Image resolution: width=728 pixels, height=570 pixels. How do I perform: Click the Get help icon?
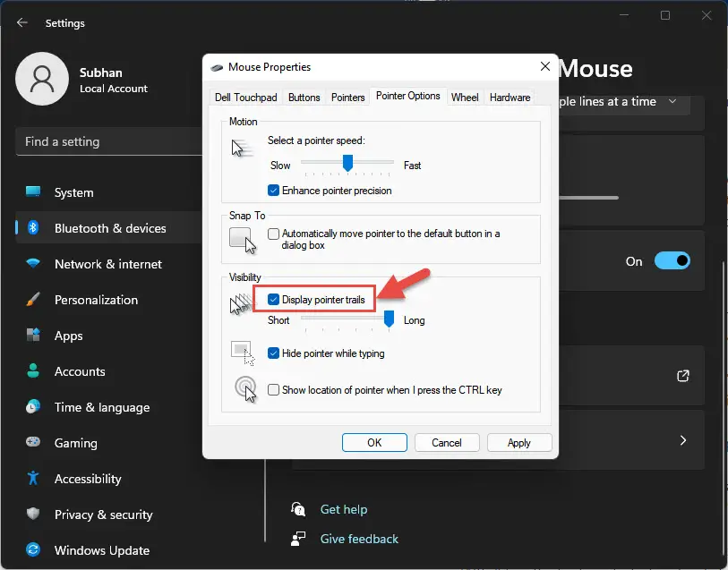tap(298, 509)
